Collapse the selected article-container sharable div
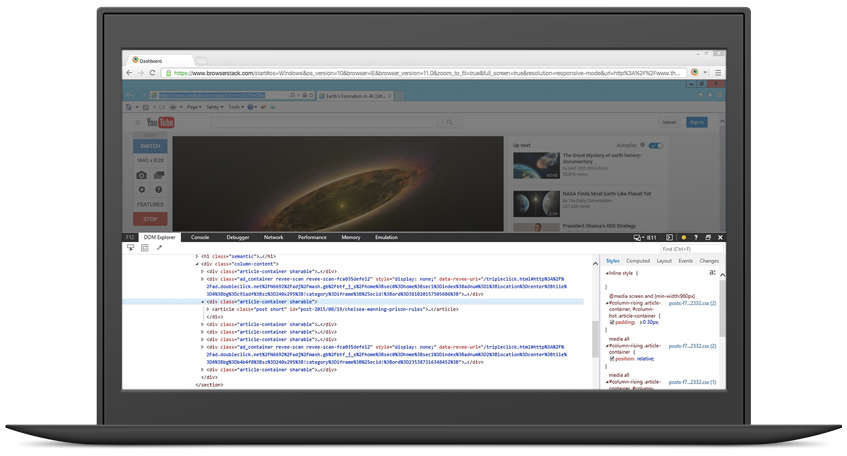Image resolution: width=847 pixels, height=456 pixels. tap(203, 302)
